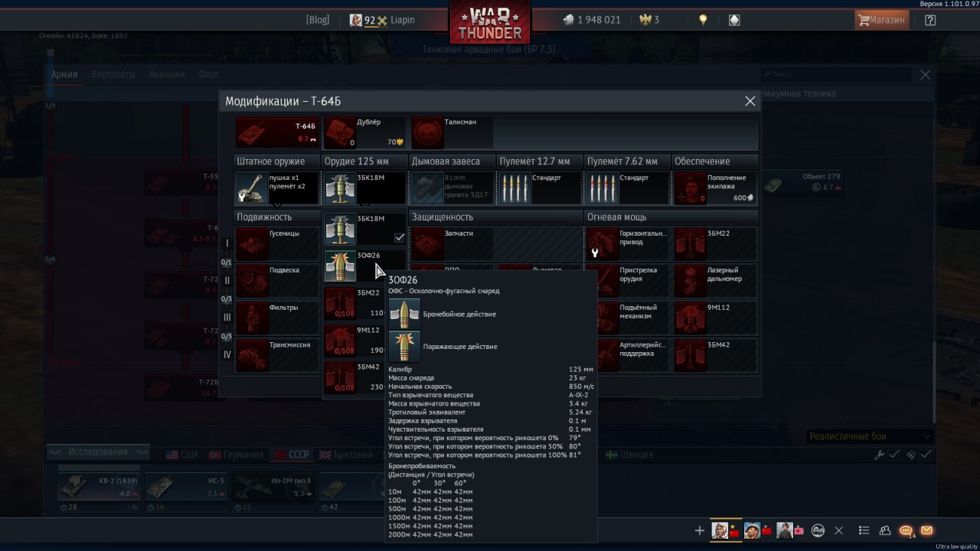980x551 pixels.
Task: Click the Запчасти spare parts modification
Action: [x=452, y=243]
